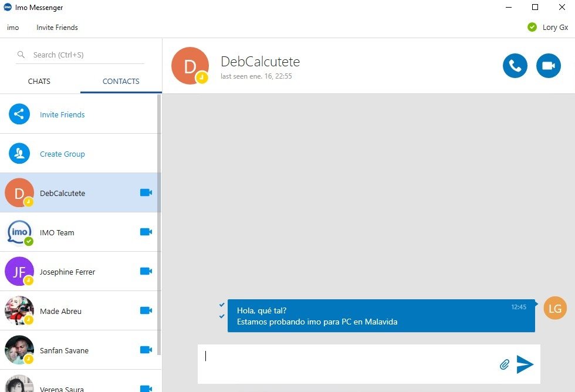Viewport: 575px width, 392px height.
Task: Send the message with the paper plane icon
Action: [525, 364]
